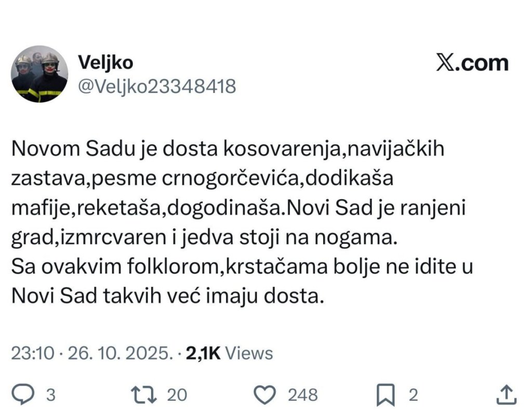Repost the tweet using the retweet icon
532x410 pixels.
[142, 394]
